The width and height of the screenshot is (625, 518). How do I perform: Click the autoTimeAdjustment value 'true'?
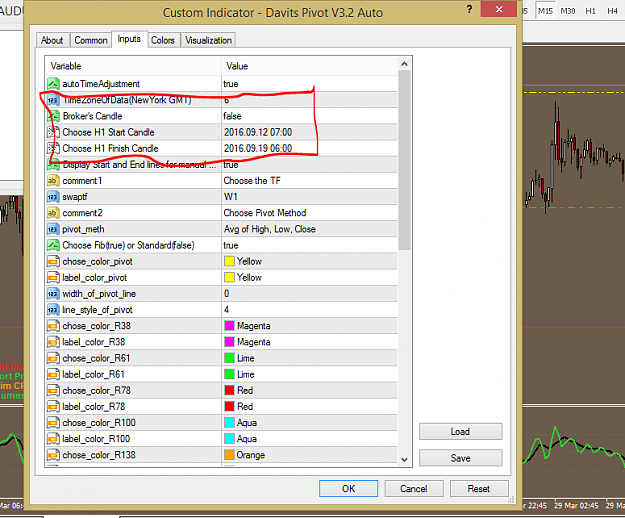231,84
